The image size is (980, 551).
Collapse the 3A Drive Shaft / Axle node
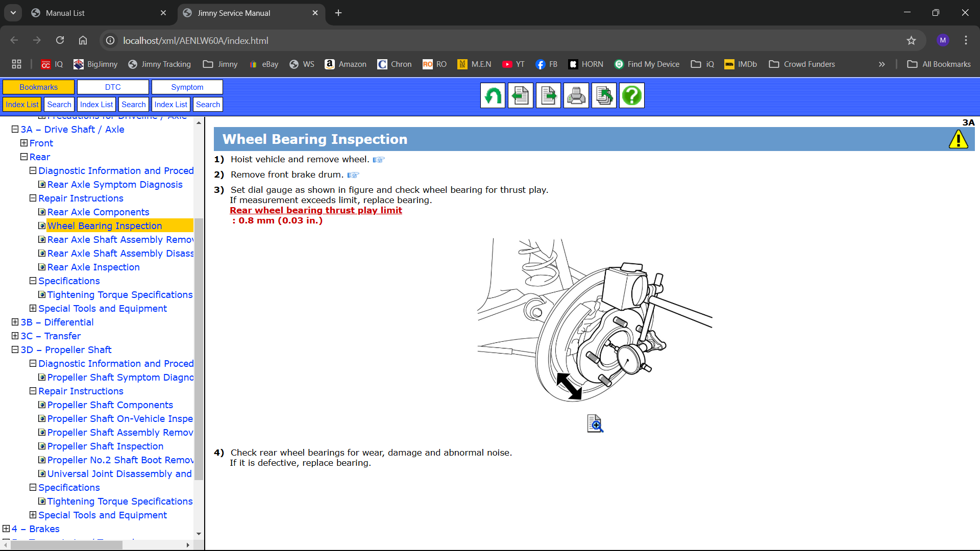[x=15, y=130]
